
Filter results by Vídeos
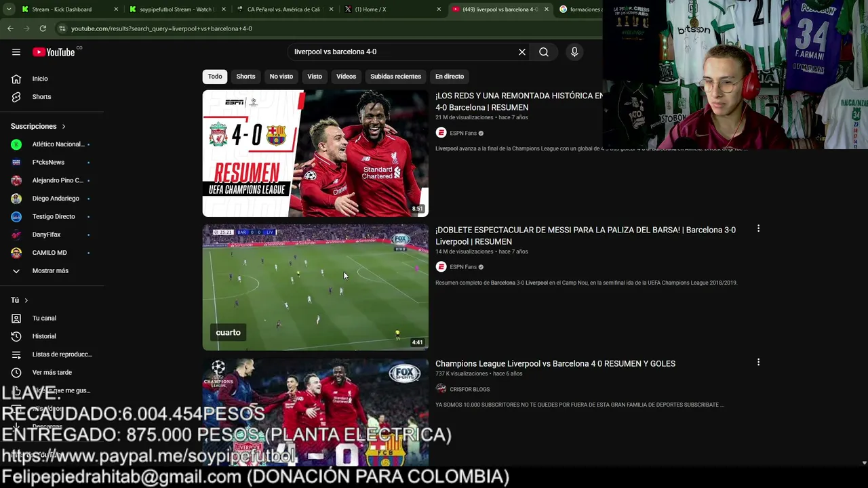346,77
